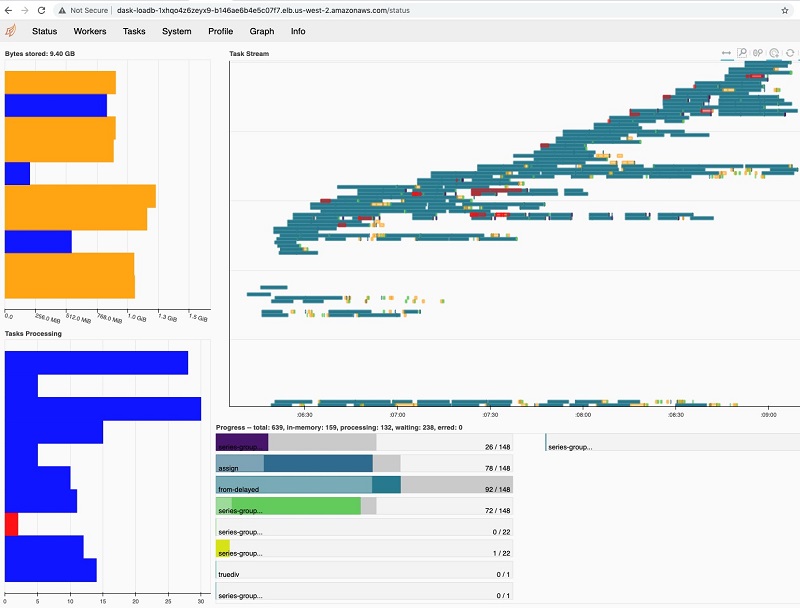Click the '78 / 148' count on assign row
Viewport: 800px width, 608px height.
pos(497,468)
